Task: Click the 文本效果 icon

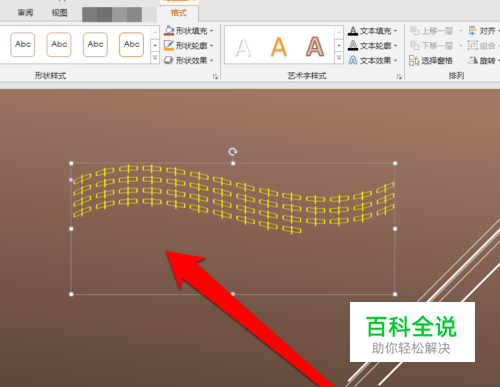Action: (353, 60)
